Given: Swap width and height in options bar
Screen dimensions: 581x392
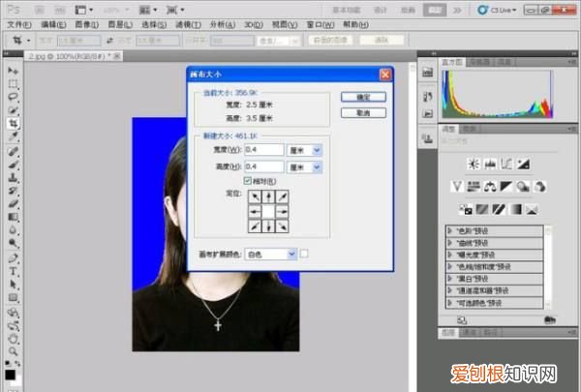Looking at the screenshot, I should pyautogui.click(x=109, y=41).
